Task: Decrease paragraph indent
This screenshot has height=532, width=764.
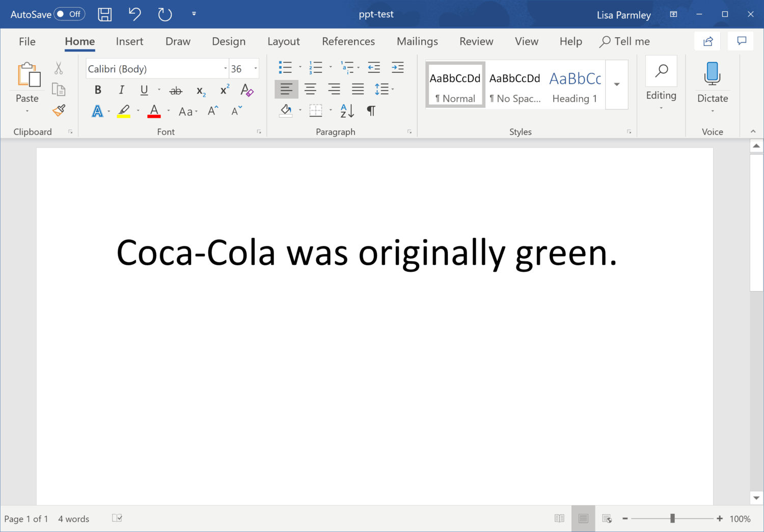Action: [374, 67]
